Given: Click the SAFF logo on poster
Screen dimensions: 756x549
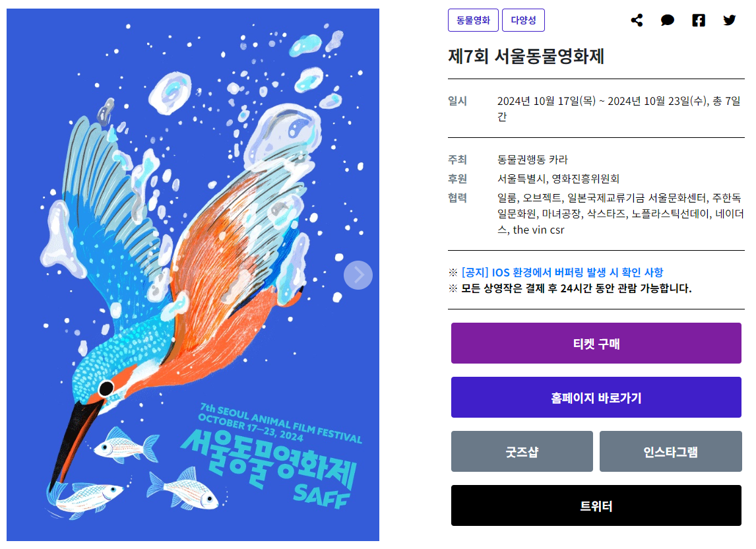Looking at the screenshot, I should tap(321, 496).
